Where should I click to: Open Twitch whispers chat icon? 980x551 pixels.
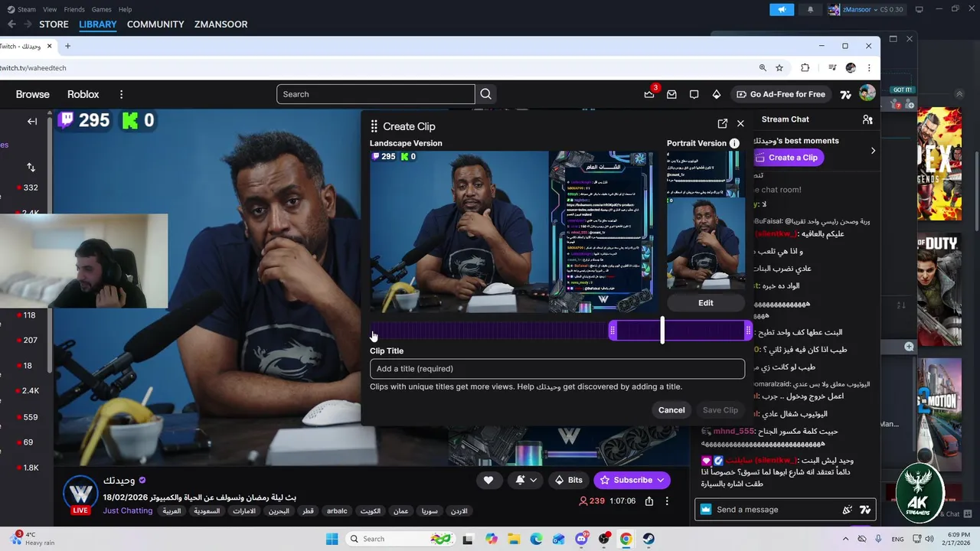point(694,94)
